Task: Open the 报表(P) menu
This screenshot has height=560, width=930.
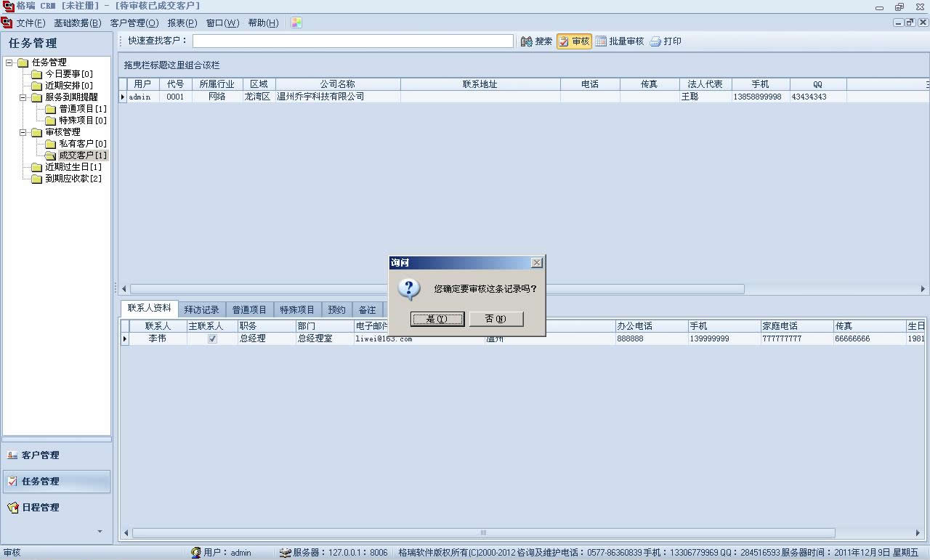Action: coord(182,23)
